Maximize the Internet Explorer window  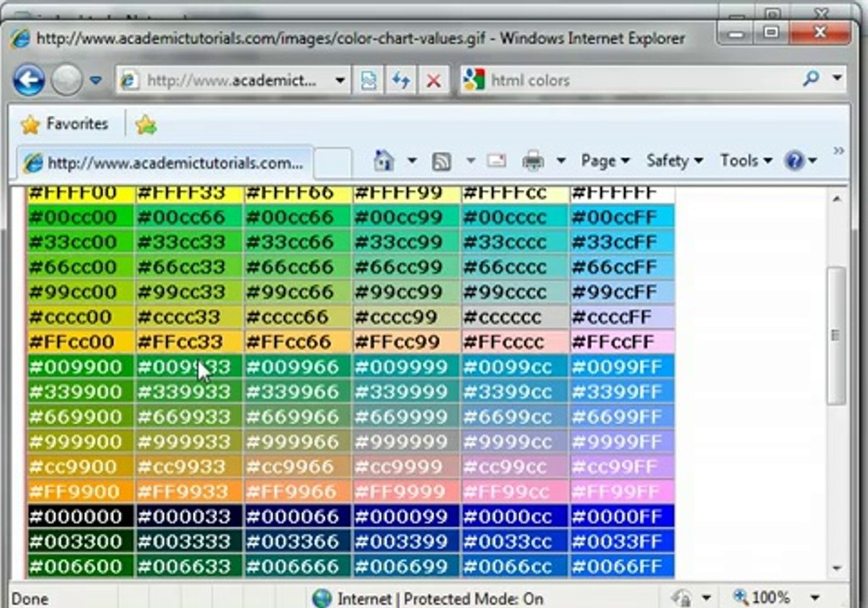click(x=771, y=33)
